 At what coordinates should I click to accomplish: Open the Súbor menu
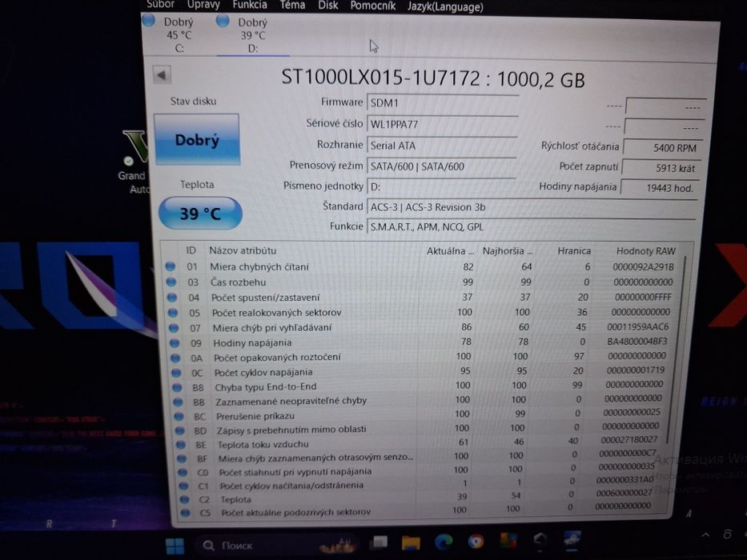coord(161,5)
